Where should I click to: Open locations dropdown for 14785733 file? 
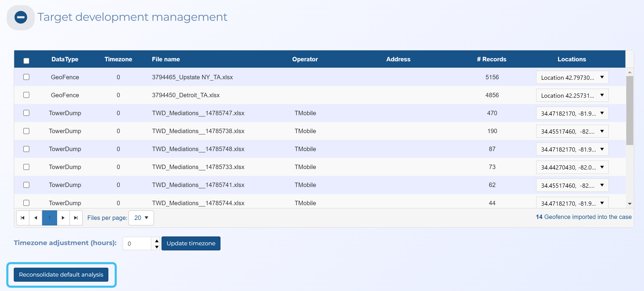click(572, 167)
